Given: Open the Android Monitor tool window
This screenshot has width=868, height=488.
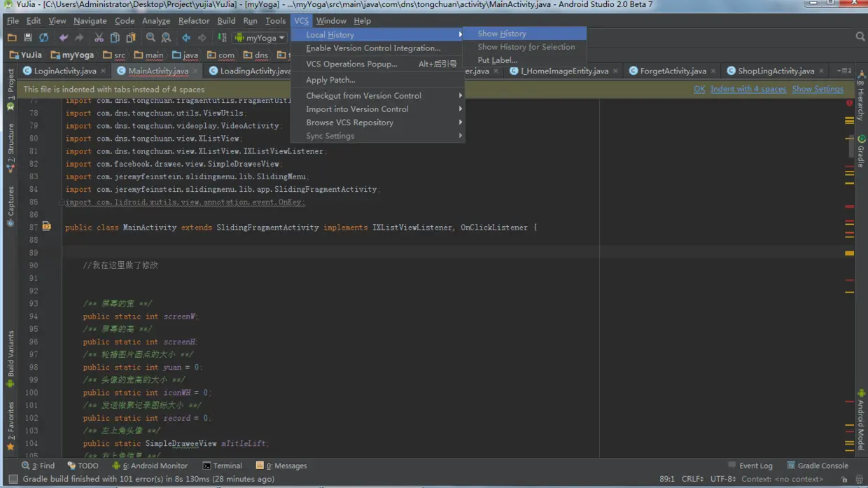Looking at the screenshot, I should pos(150,466).
